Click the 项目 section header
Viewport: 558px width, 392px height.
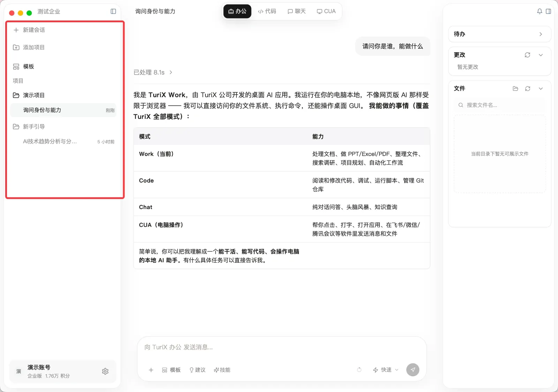click(18, 81)
